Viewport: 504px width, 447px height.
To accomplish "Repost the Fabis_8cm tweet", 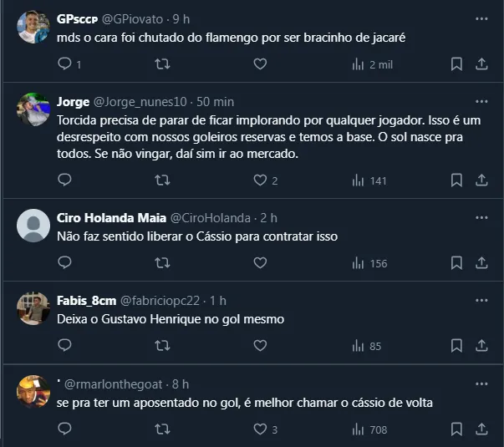I will click(x=164, y=346).
